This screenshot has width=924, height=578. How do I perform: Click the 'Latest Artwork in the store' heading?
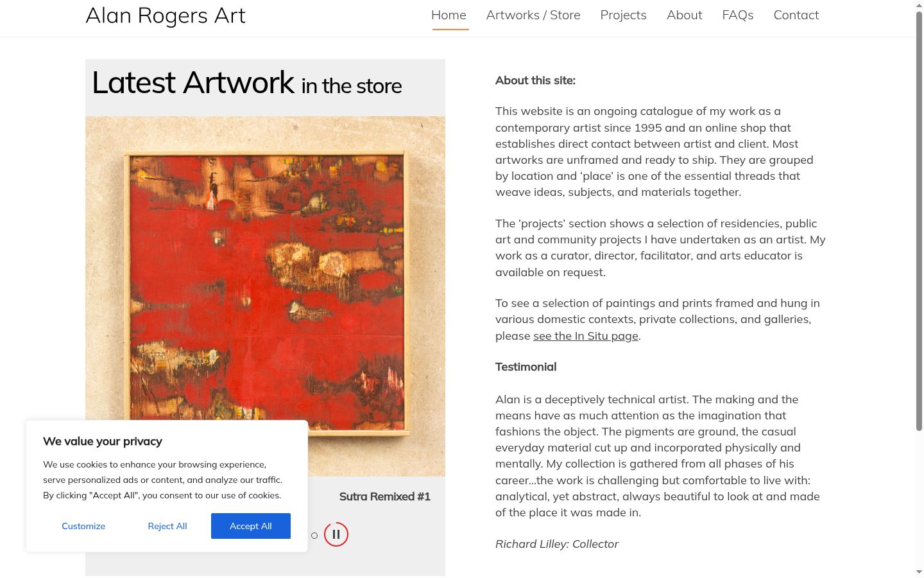tap(247, 83)
